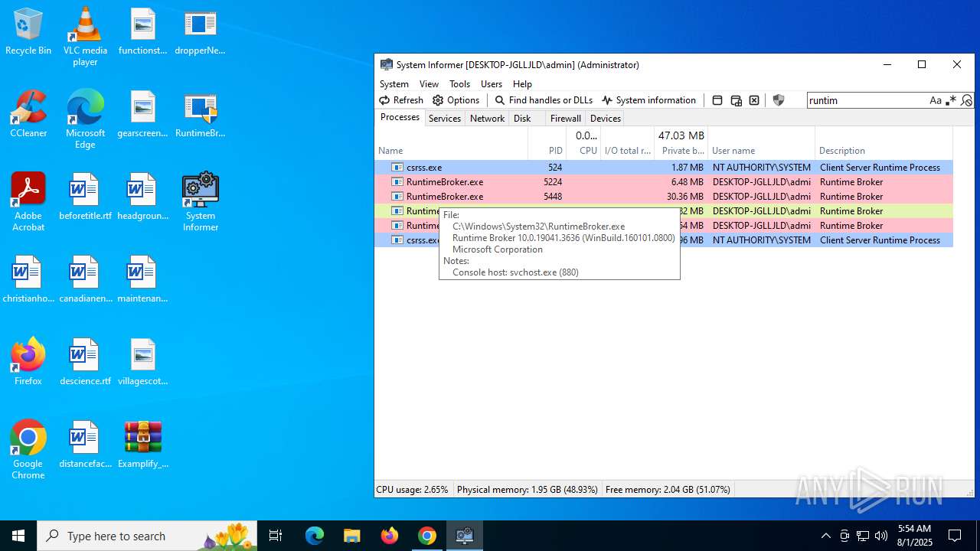Open Microsoft Edge desktop icon
The image size is (980, 551).
[x=85, y=120]
